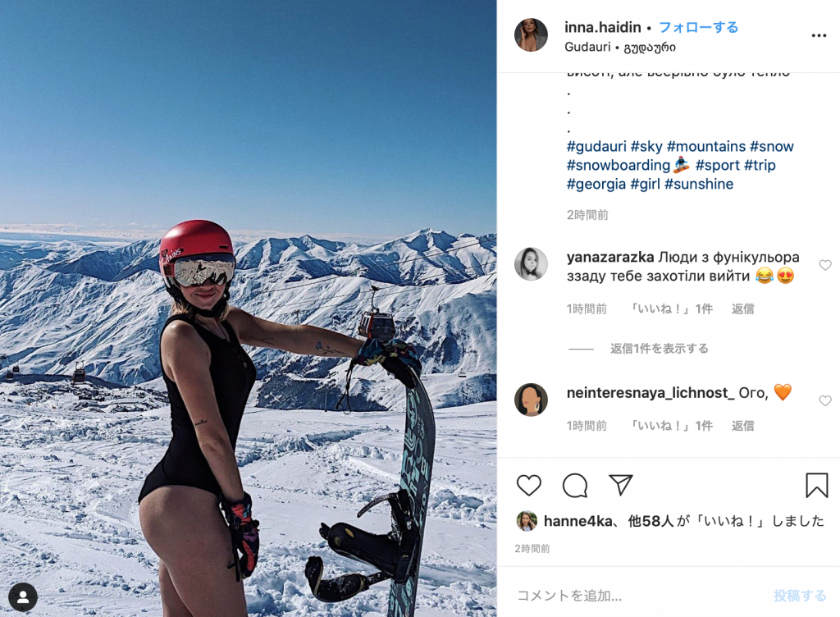Open the comment bubble icon
The height and width of the screenshot is (617, 840).
point(575,485)
